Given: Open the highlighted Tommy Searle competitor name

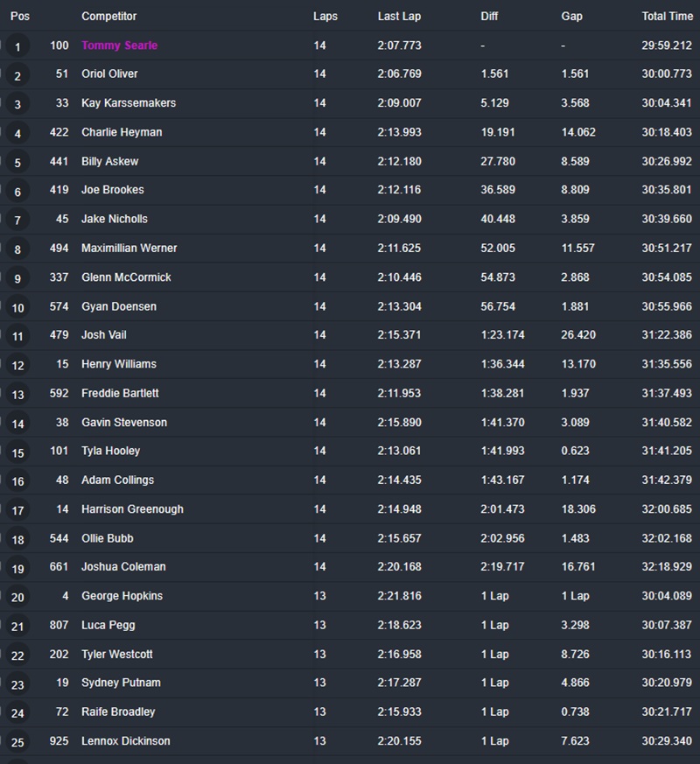Looking at the screenshot, I should tap(120, 46).
